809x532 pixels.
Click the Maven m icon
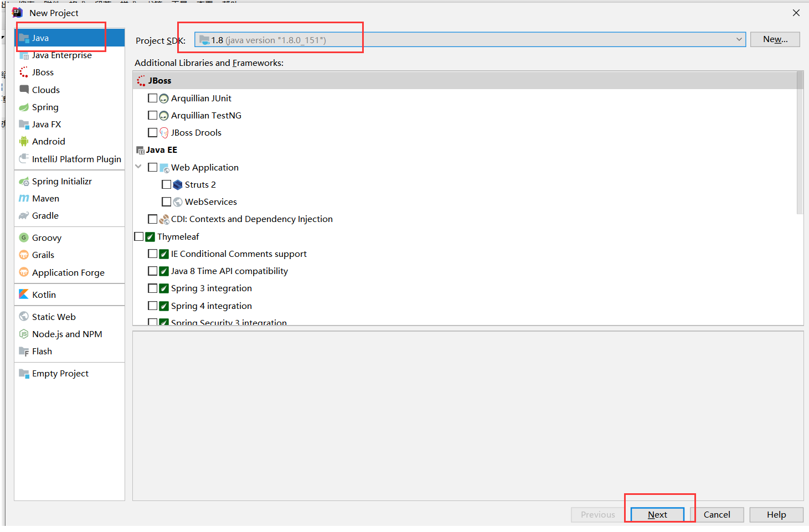[x=24, y=199]
